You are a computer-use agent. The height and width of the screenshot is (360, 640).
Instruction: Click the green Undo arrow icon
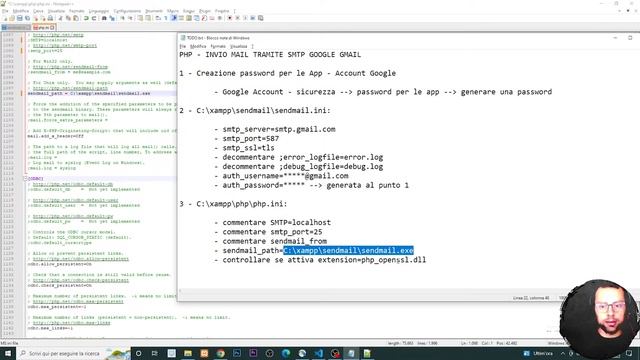tap(86, 18)
